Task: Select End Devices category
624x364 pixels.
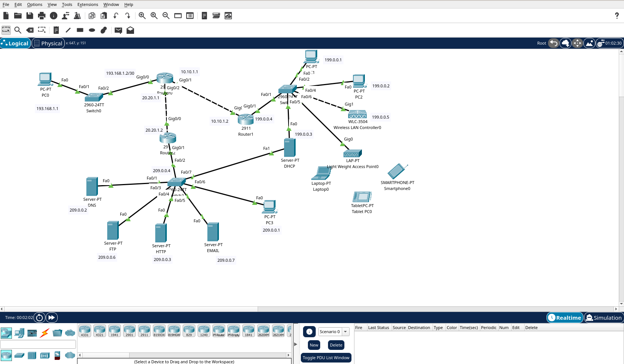Action: tap(19, 333)
